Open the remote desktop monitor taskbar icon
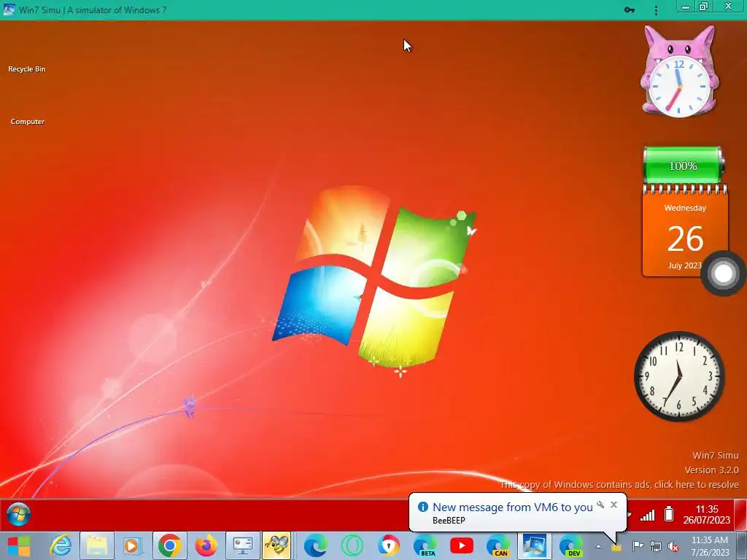747x560 pixels. 242,545
